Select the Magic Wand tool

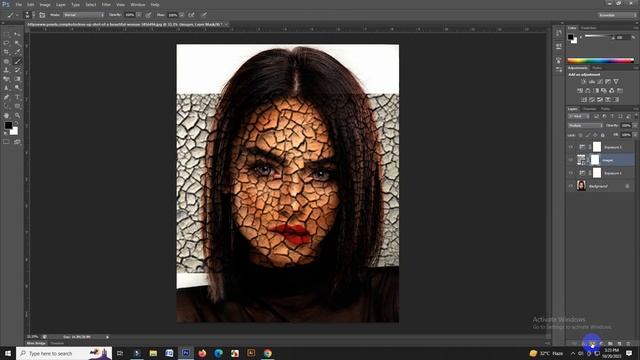(x=17, y=43)
